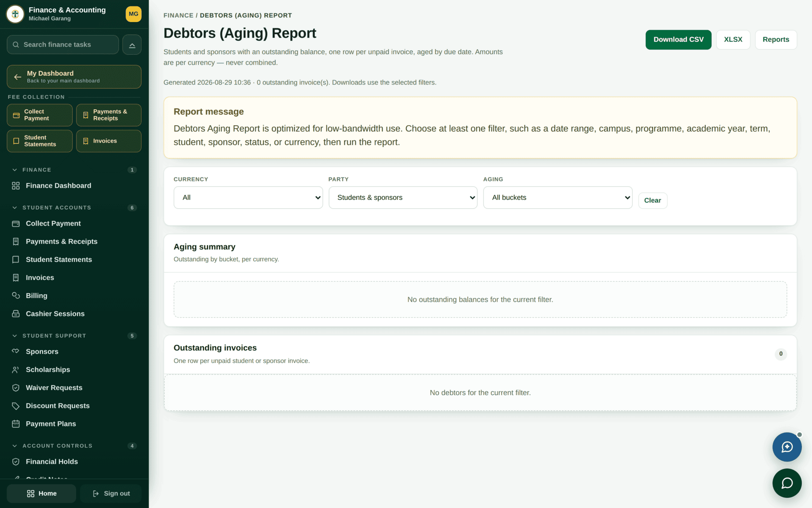Click the XLSX export button

click(x=733, y=40)
